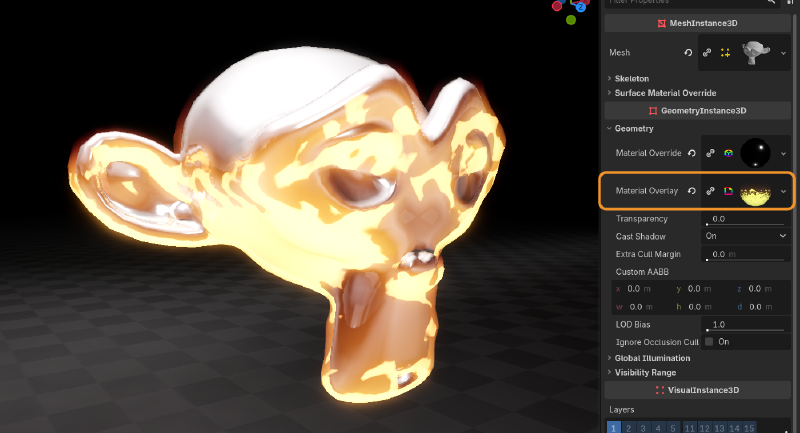Click the rainbow shader icon in Material Override
Viewport: 800px width, 433px height.
(729, 153)
